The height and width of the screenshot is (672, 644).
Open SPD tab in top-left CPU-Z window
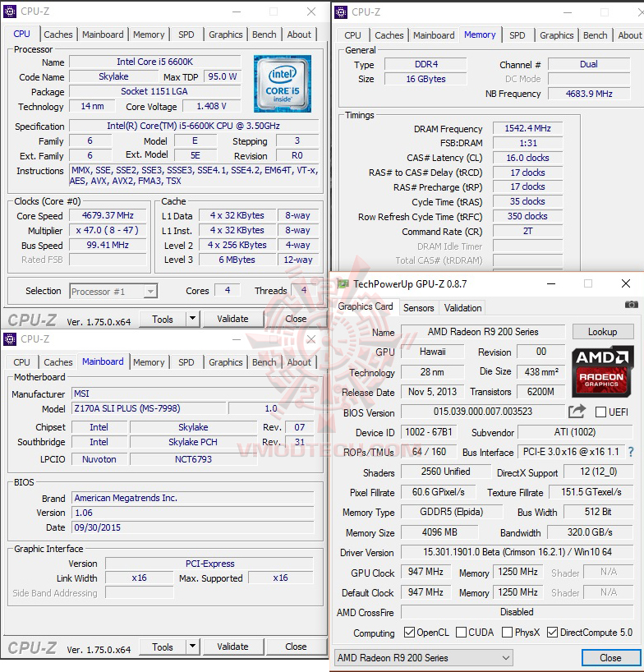click(186, 35)
